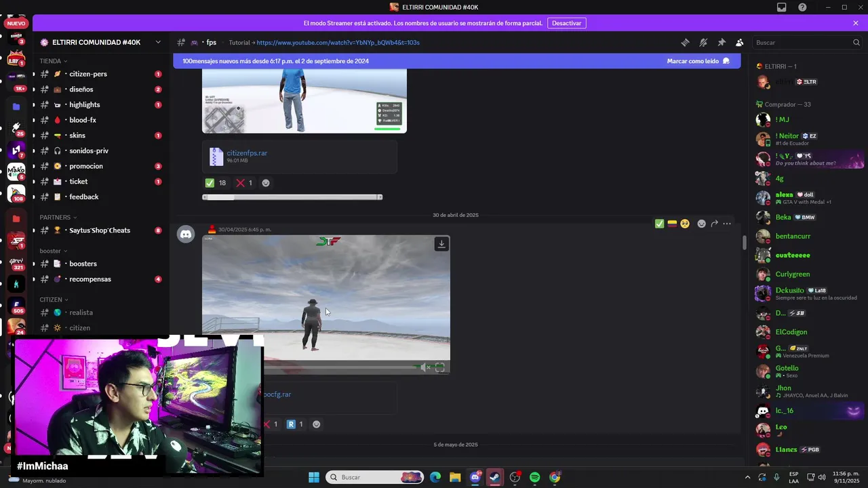The height and width of the screenshot is (488, 868).
Task: Open more options for hovered message
Action: 727,224
